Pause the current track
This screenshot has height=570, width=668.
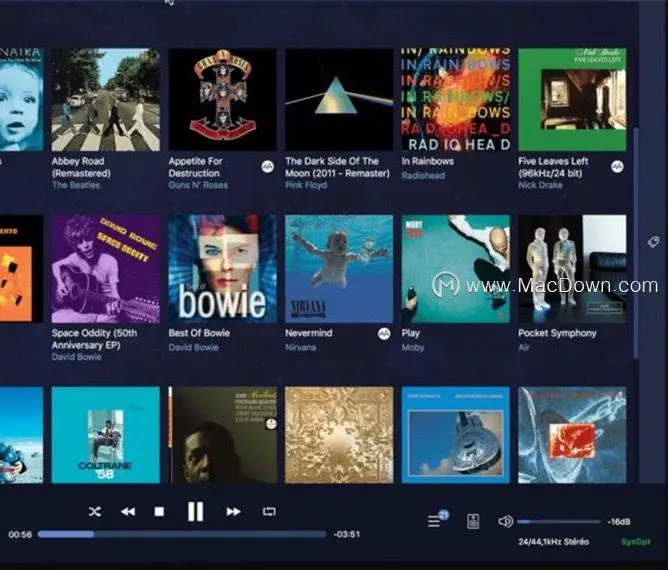[196, 512]
